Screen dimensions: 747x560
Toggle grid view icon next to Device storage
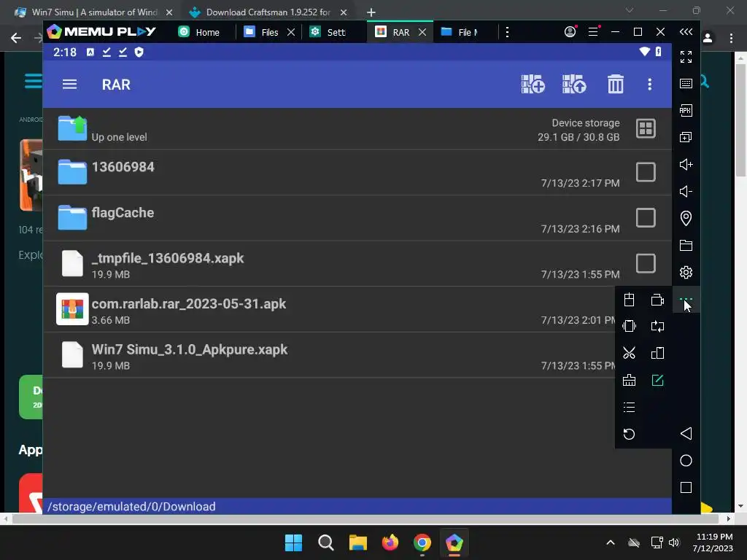tap(646, 128)
